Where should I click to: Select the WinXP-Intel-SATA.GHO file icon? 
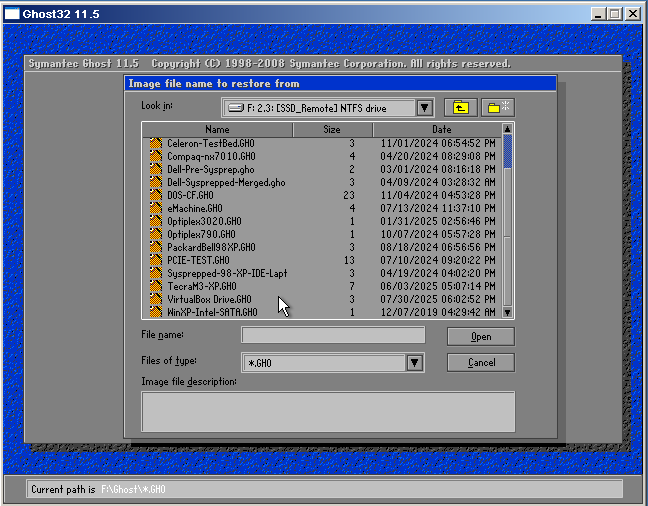tap(155, 312)
